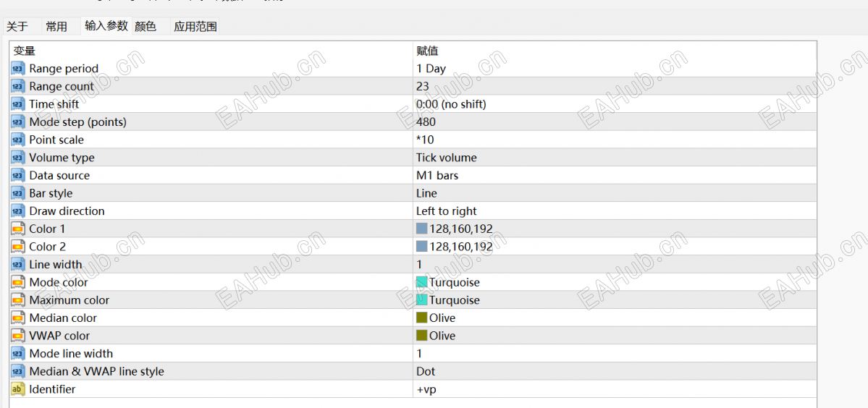Click the icon beside Draw direction
The image size is (868, 408).
tap(18, 211)
